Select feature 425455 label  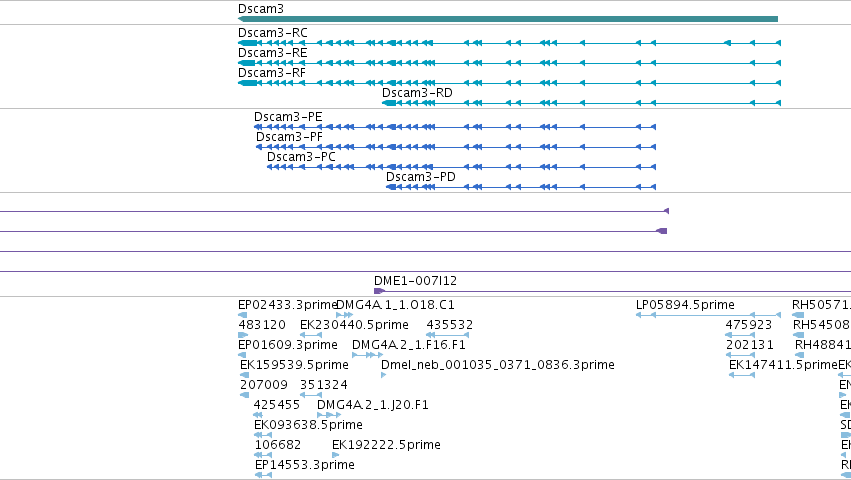[x=277, y=405]
